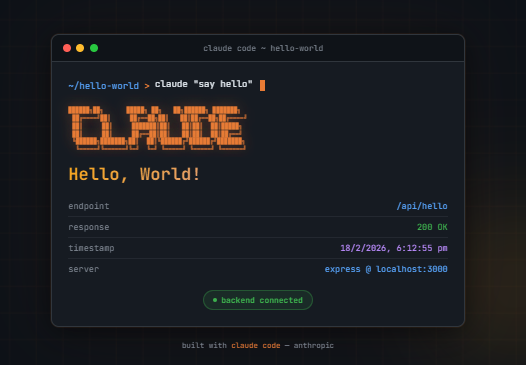Click 'express @ localhost:3000' server value

pos(386,269)
